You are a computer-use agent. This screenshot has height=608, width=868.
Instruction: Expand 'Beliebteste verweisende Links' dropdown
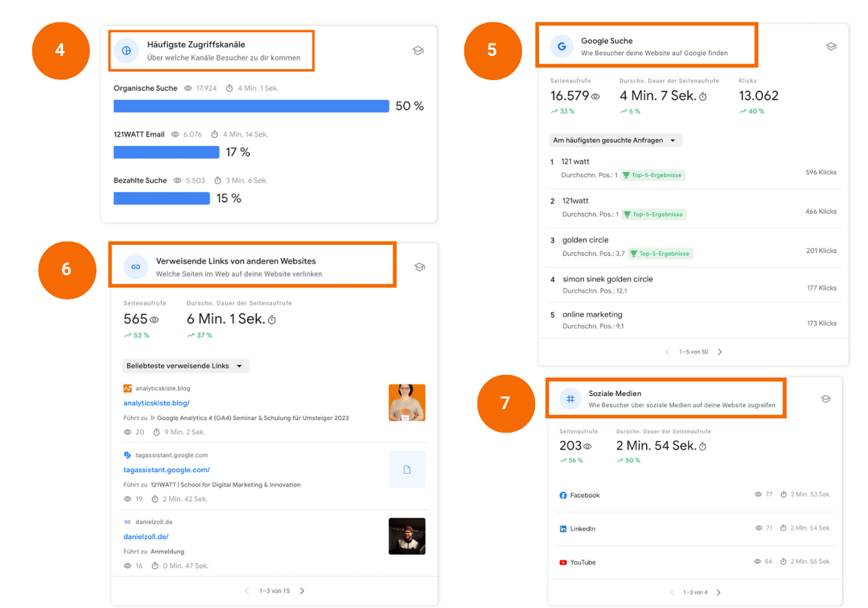[x=185, y=366]
